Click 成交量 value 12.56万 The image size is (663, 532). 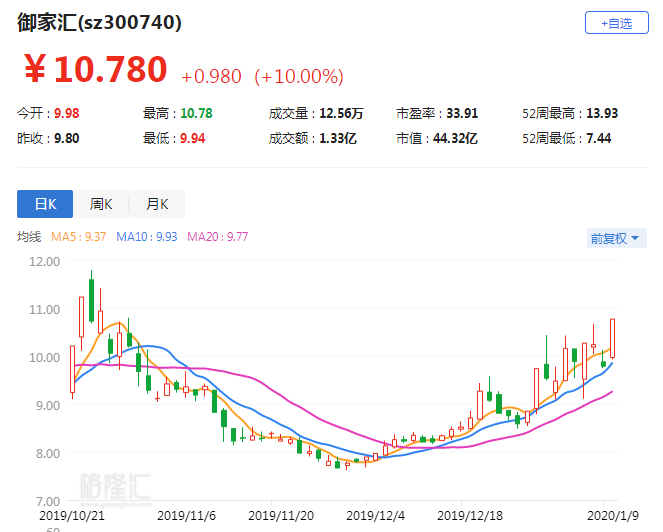point(341,113)
